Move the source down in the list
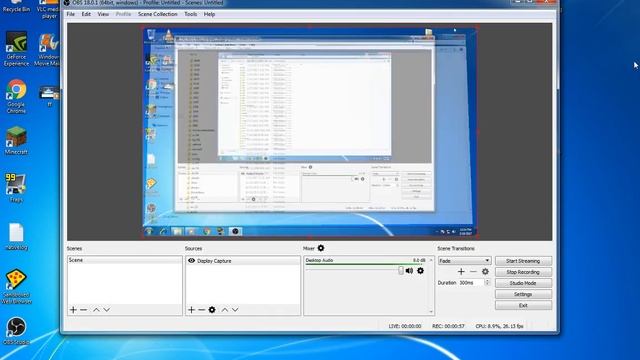 [x=235, y=310]
